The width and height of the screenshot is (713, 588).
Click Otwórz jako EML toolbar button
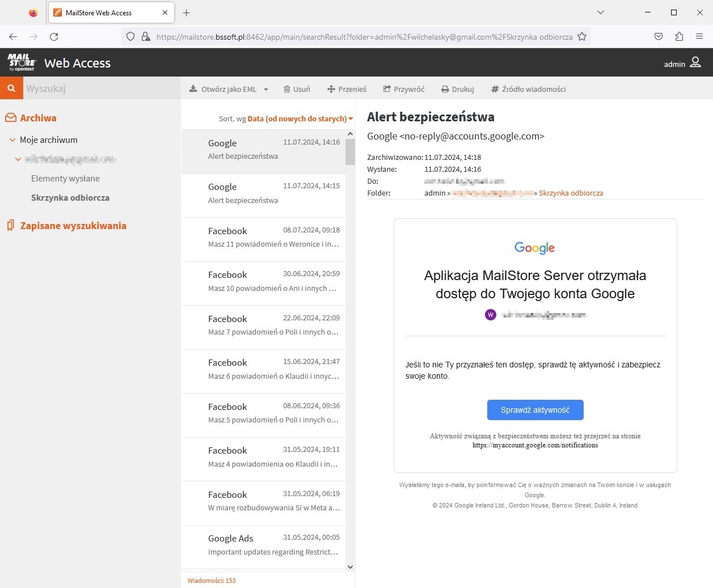pos(229,89)
